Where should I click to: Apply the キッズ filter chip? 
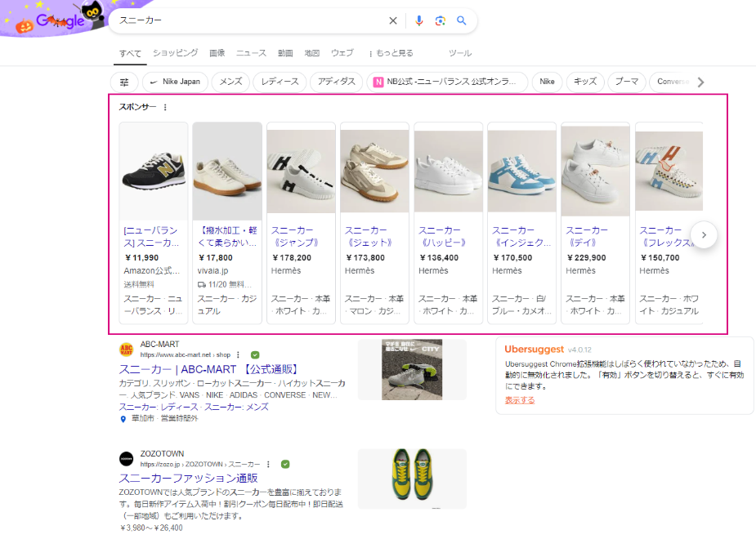(585, 82)
